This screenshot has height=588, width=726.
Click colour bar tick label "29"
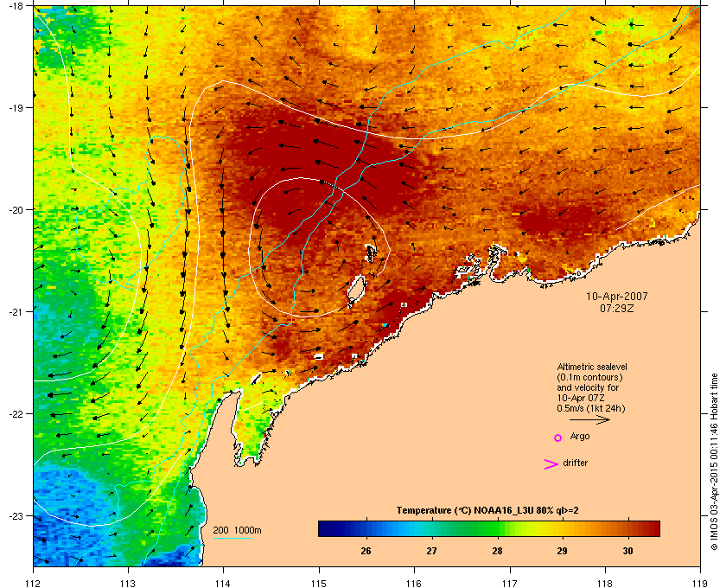[562, 551]
